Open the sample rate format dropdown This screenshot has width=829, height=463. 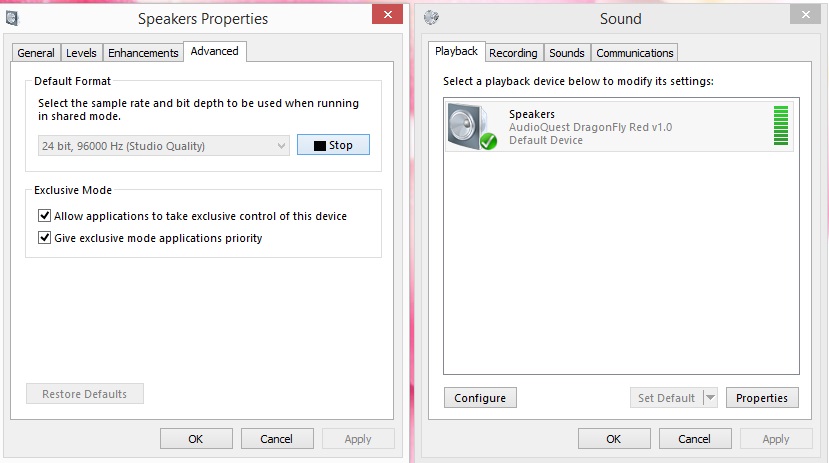pyautogui.click(x=164, y=146)
